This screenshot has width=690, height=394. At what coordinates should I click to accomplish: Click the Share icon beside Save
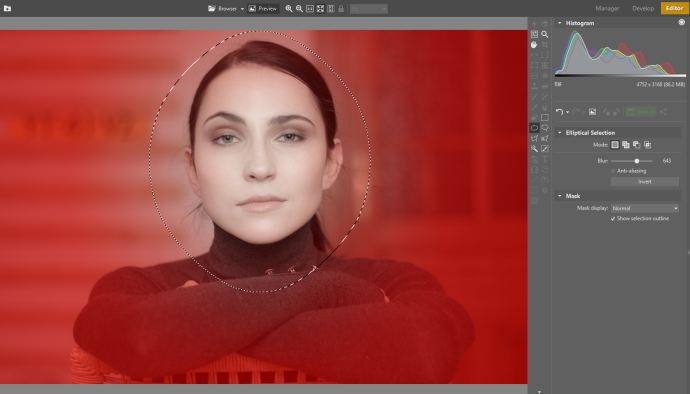coord(663,112)
